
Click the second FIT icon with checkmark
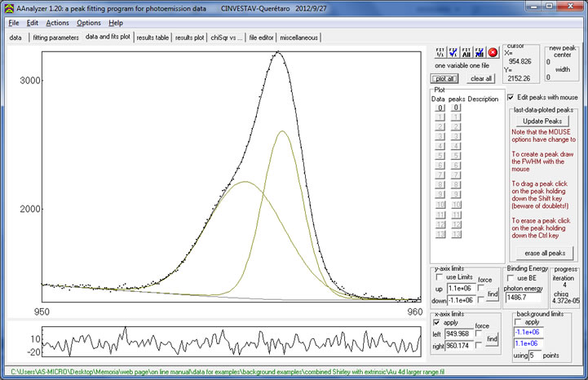(454, 51)
